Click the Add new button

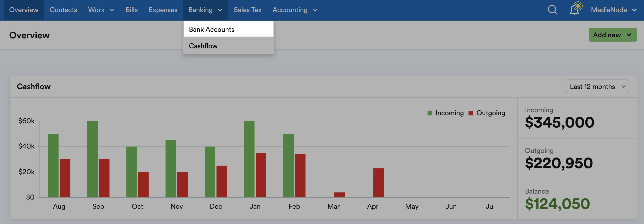click(x=612, y=35)
